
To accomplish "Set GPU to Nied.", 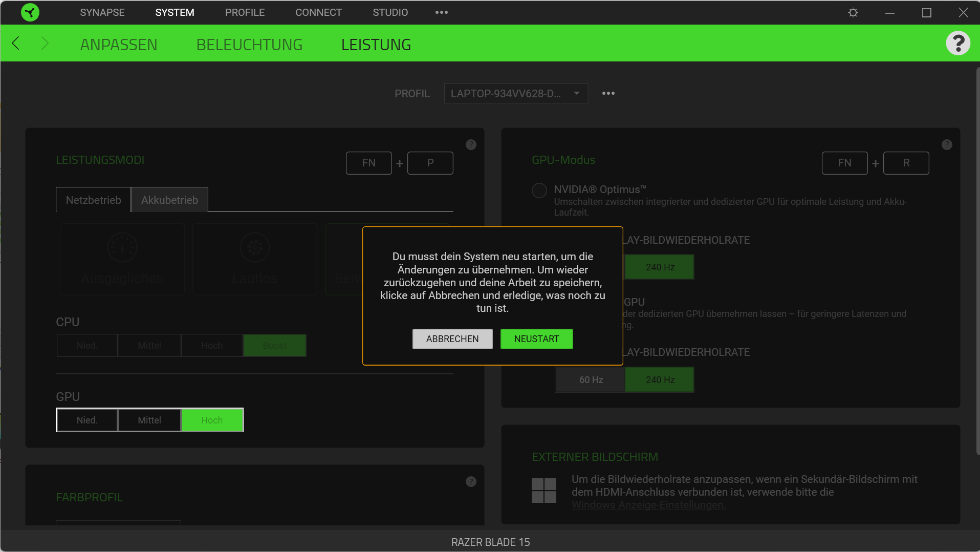I will pos(87,420).
